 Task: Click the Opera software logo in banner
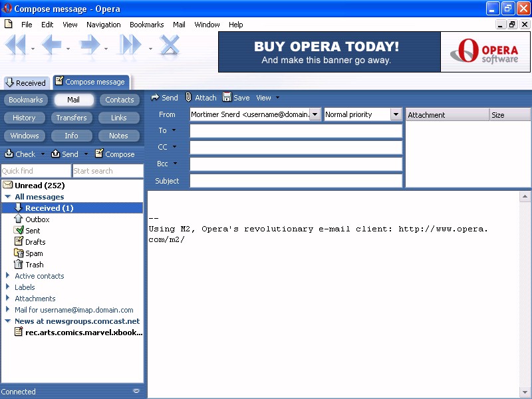pos(485,52)
